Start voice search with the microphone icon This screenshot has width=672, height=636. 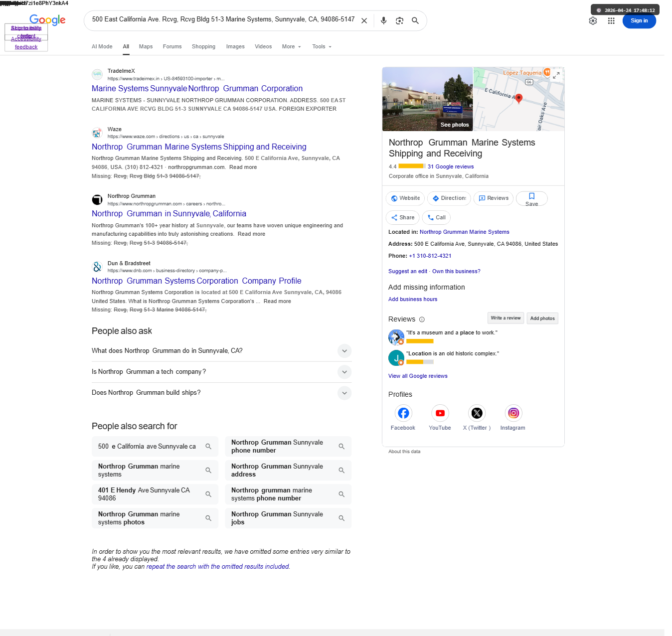[384, 21]
